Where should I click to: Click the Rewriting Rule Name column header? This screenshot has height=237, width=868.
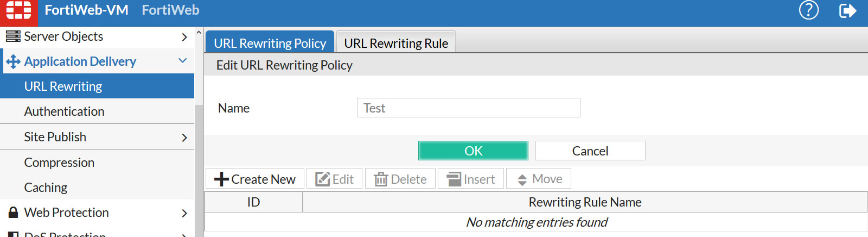pyautogui.click(x=585, y=202)
